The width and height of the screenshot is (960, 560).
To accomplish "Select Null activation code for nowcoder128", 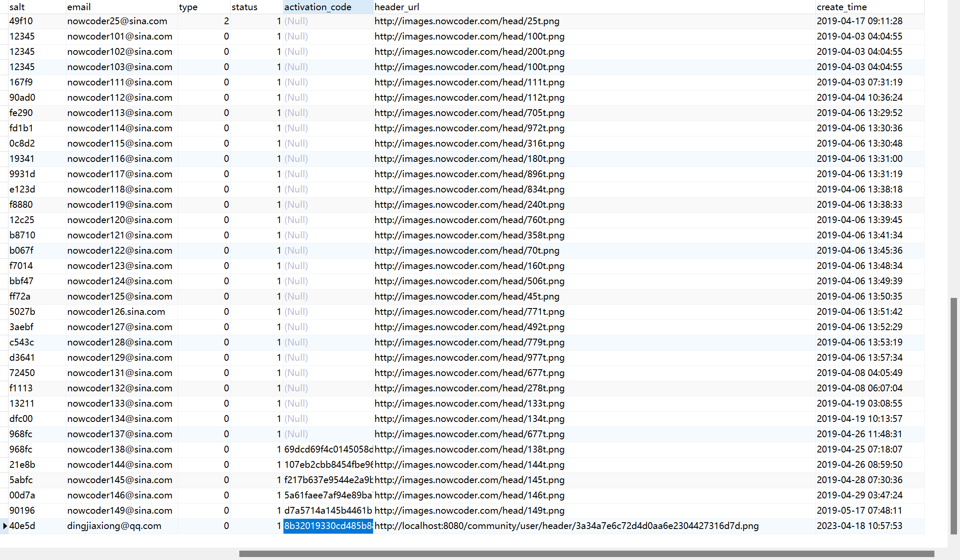I will click(x=328, y=342).
